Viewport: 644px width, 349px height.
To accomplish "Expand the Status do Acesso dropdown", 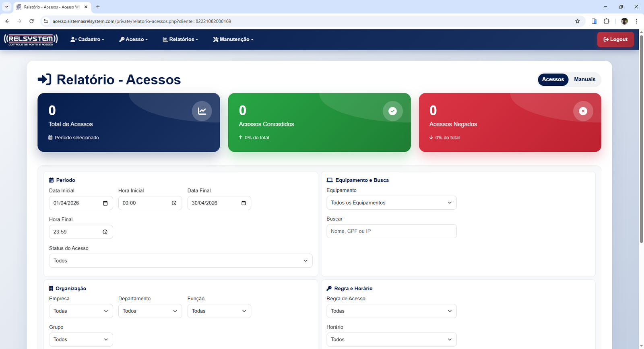I will coord(180,261).
